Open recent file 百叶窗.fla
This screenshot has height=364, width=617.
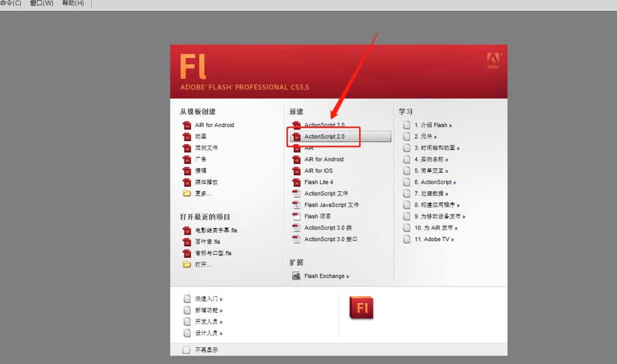pos(207,242)
